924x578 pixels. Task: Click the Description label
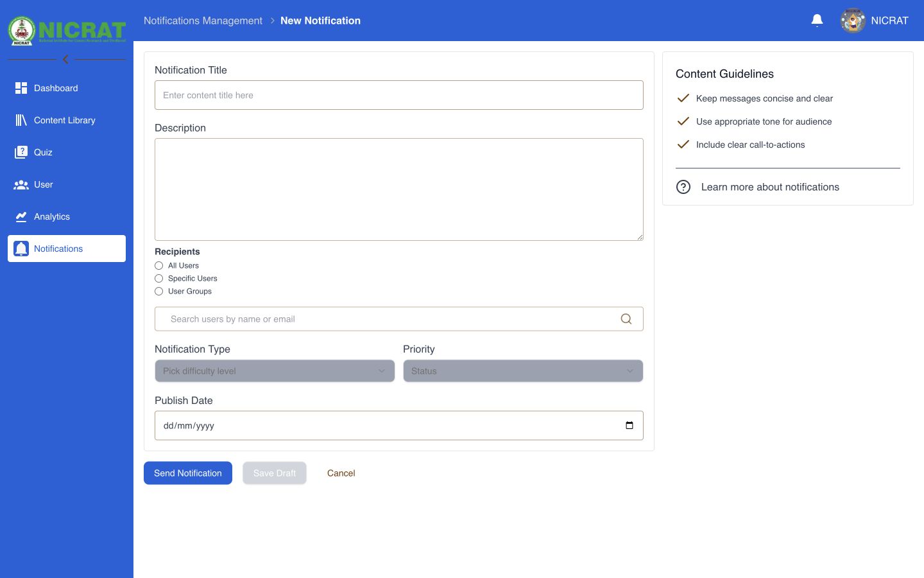click(180, 128)
